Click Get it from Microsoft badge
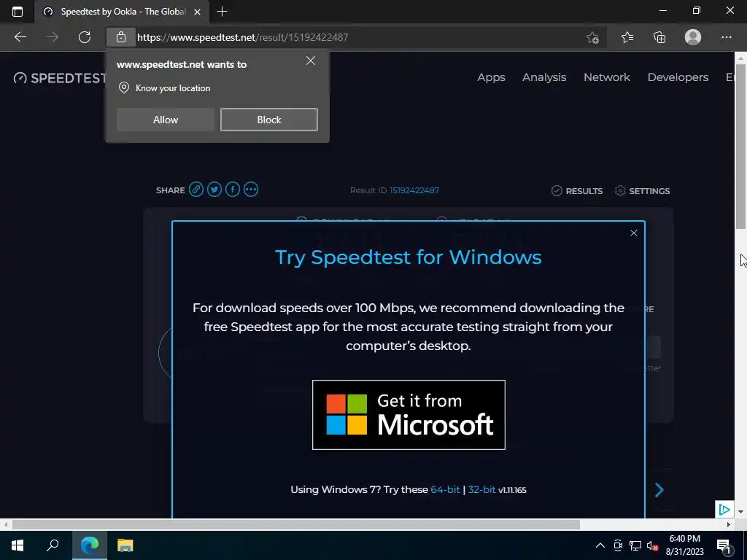 click(409, 415)
